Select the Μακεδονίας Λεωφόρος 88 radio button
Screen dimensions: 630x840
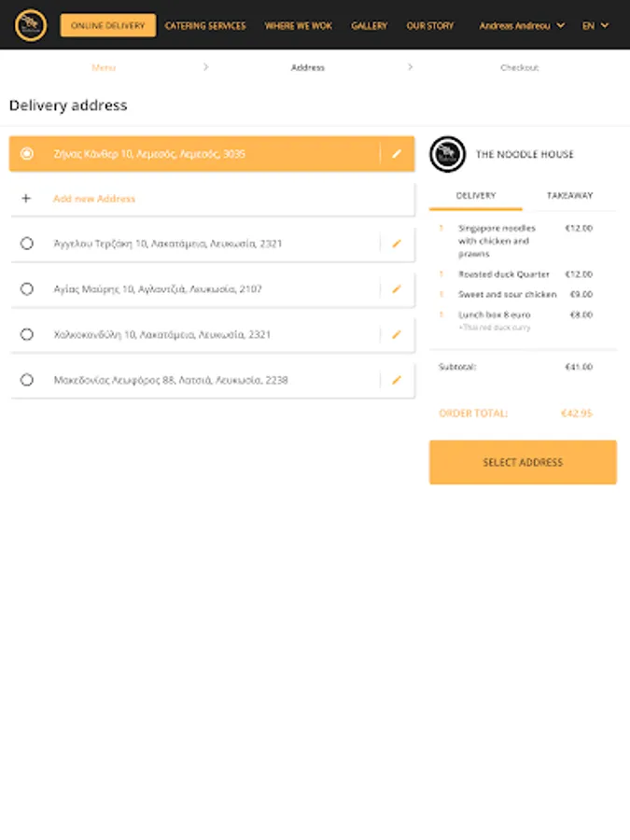coord(27,380)
